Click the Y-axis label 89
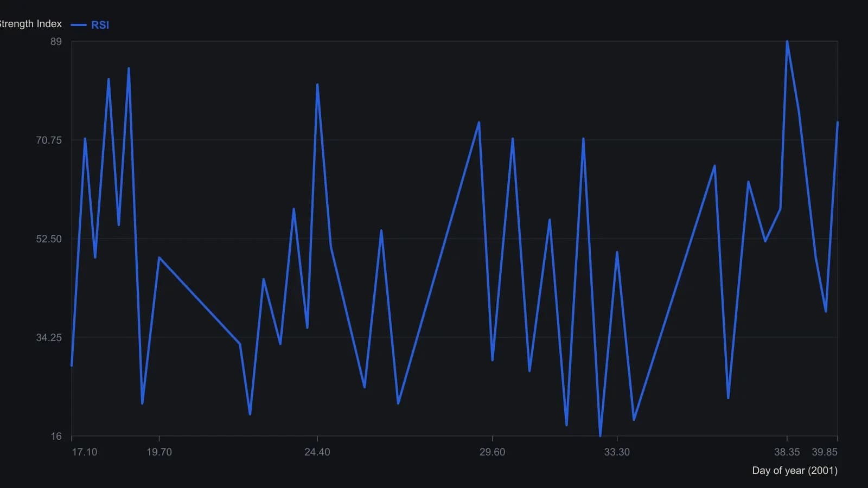 (56, 42)
